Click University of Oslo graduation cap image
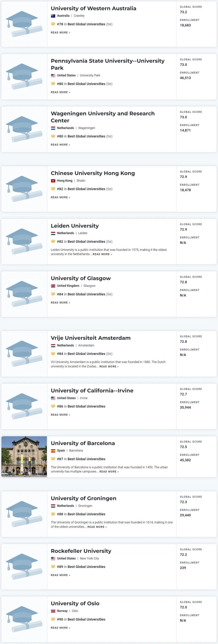The width and height of the screenshot is (218, 644). 24,619
